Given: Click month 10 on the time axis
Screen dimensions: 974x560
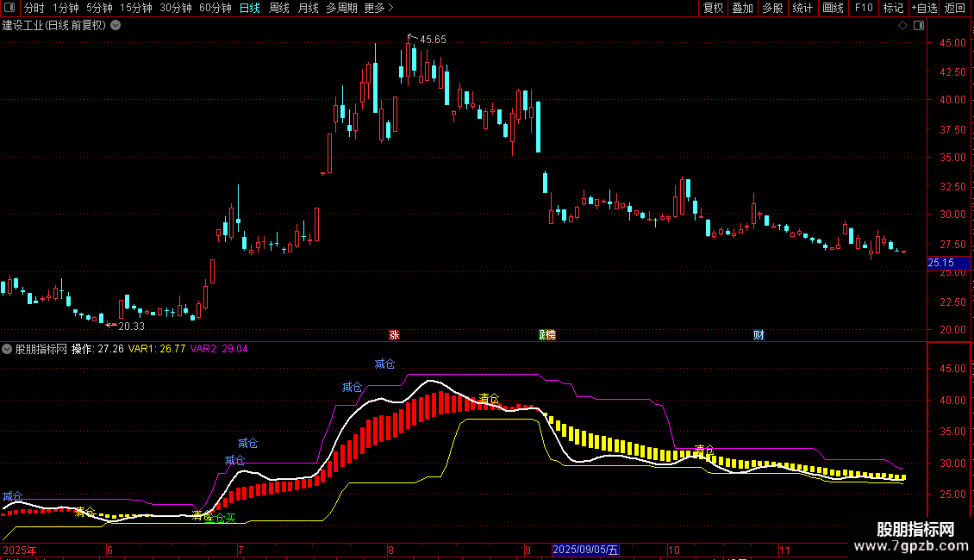Looking at the screenshot, I should pos(674,550).
